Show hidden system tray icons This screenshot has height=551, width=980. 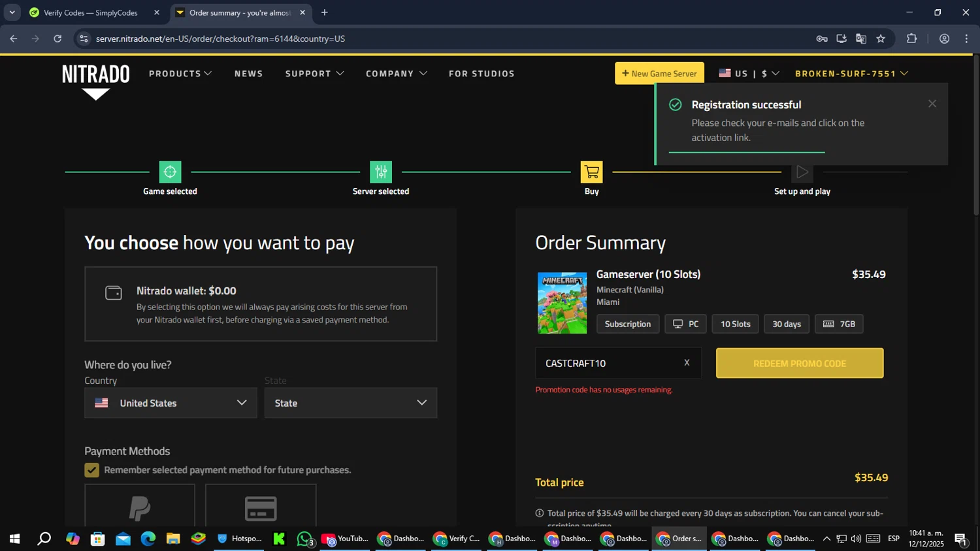pyautogui.click(x=826, y=539)
